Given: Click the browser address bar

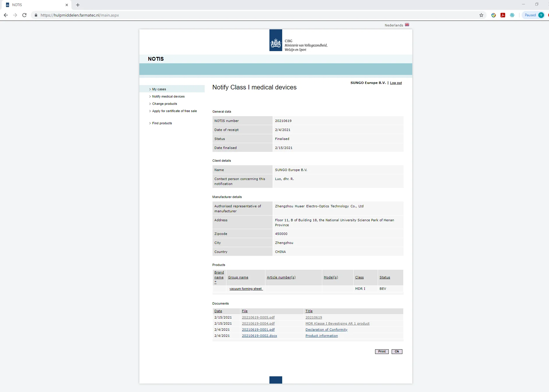Looking at the screenshot, I should point(232,15).
